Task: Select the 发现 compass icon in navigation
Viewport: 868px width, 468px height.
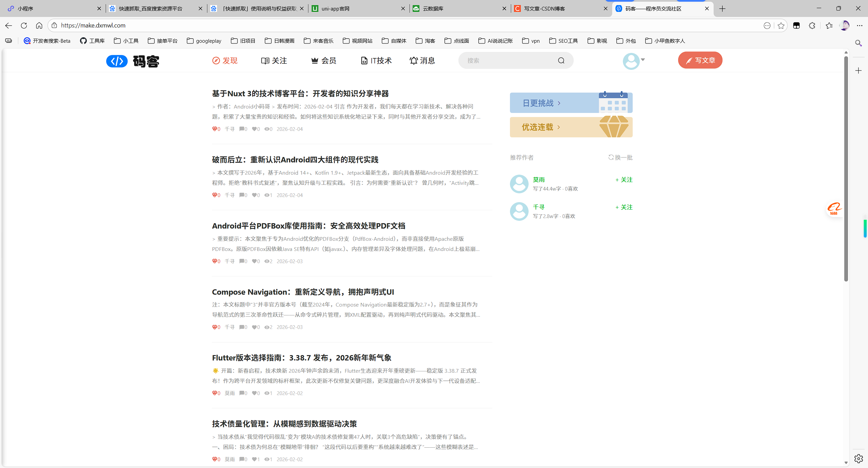Action: pos(216,60)
